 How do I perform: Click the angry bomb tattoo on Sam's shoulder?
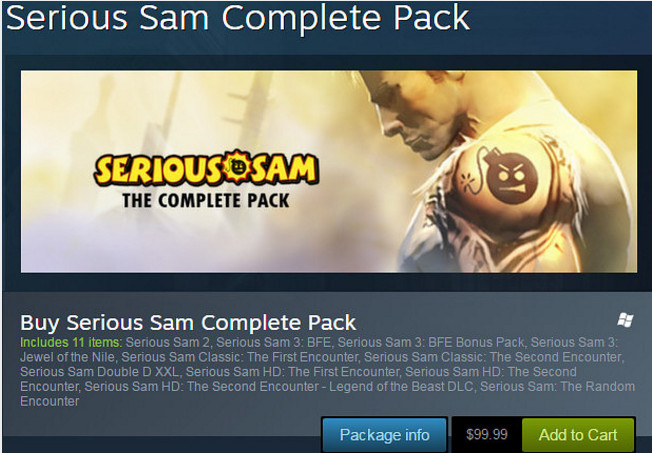pos(507,176)
